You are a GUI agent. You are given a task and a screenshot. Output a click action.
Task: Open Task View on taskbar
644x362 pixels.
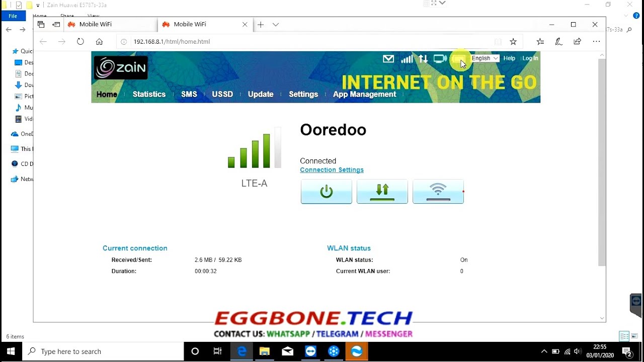pos(218,351)
